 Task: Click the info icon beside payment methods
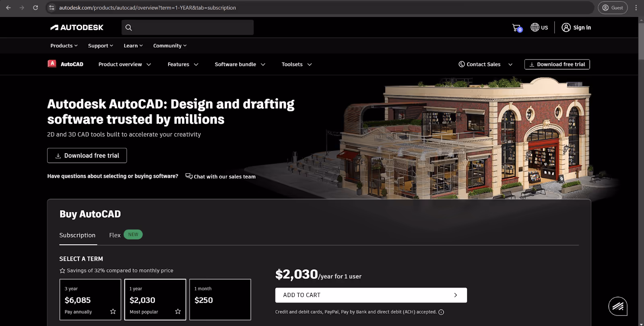(x=441, y=312)
